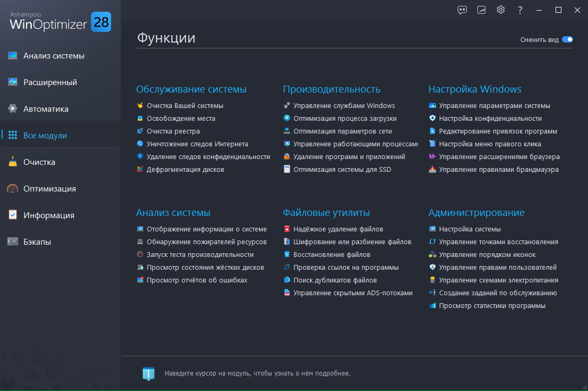Click the gauge icon beside Оптимизация
588x391 pixels.
[13, 189]
